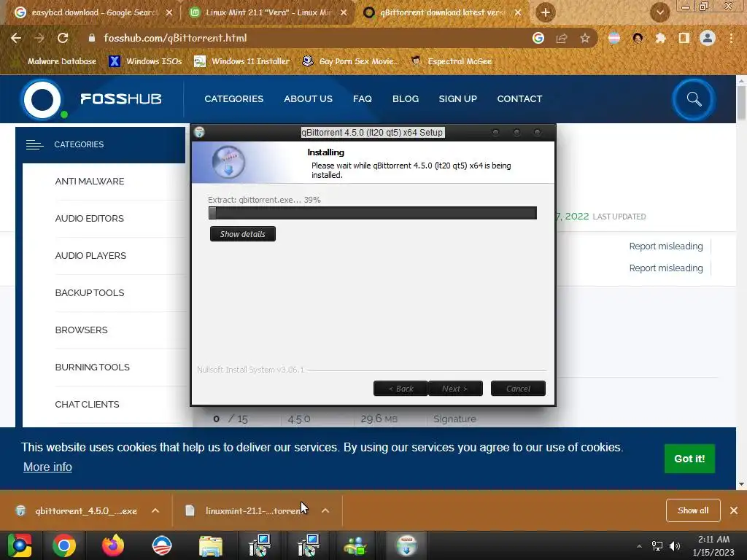The height and width of the screenshot is (560, 747).
Task: Open CONTACT in the top navigation
Action: pyautogui.click(x=519, y=99)
